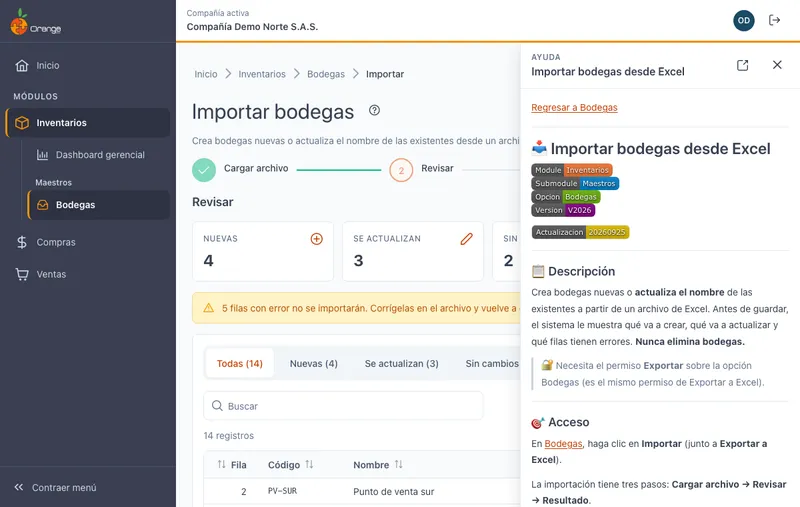800x507 pixels.
Task: Select Bodegas in sidebar menu
Action: (x=98, y=205)
